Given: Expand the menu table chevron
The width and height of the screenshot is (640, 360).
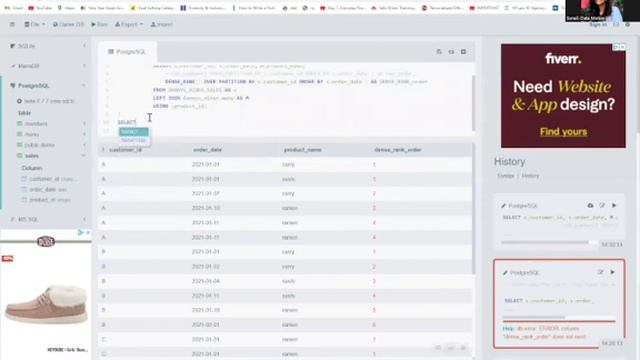Looking at the screenshot, I should (x=84, y=134).
